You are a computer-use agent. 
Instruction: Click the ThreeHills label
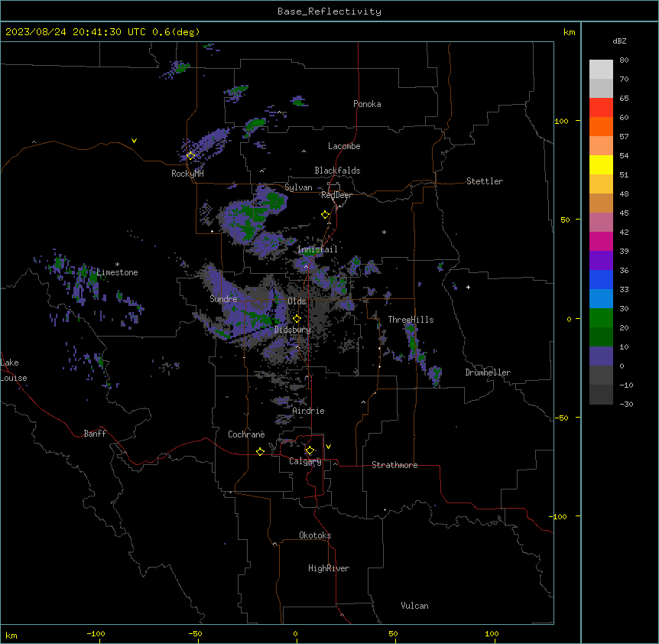pos(411,320)
